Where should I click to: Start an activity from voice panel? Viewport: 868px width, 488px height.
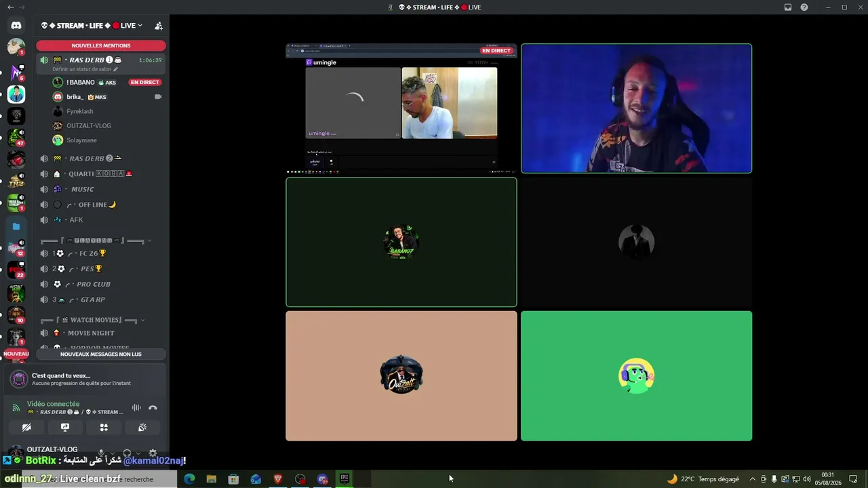click(104, 428)
